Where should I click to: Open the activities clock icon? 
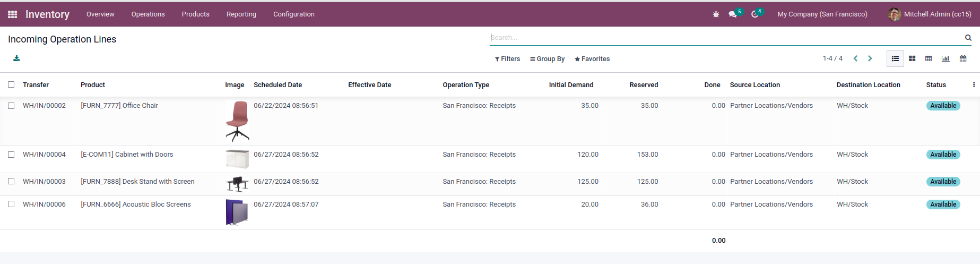pyautogui.click(x=754, y=14)
